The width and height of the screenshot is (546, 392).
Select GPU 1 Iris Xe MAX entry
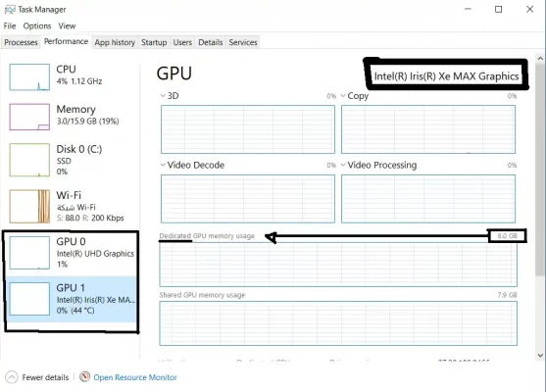point(72,299)
